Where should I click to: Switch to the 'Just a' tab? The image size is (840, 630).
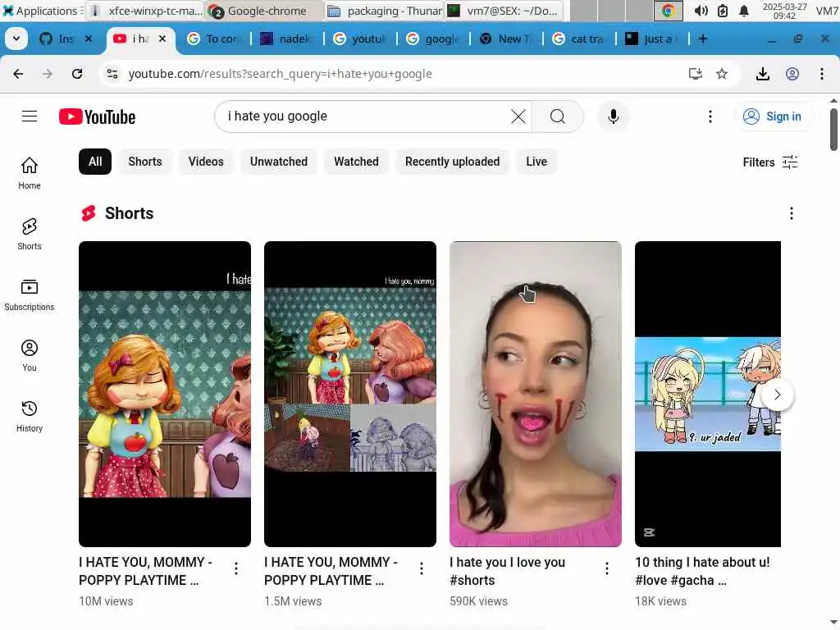pos(651,39)
